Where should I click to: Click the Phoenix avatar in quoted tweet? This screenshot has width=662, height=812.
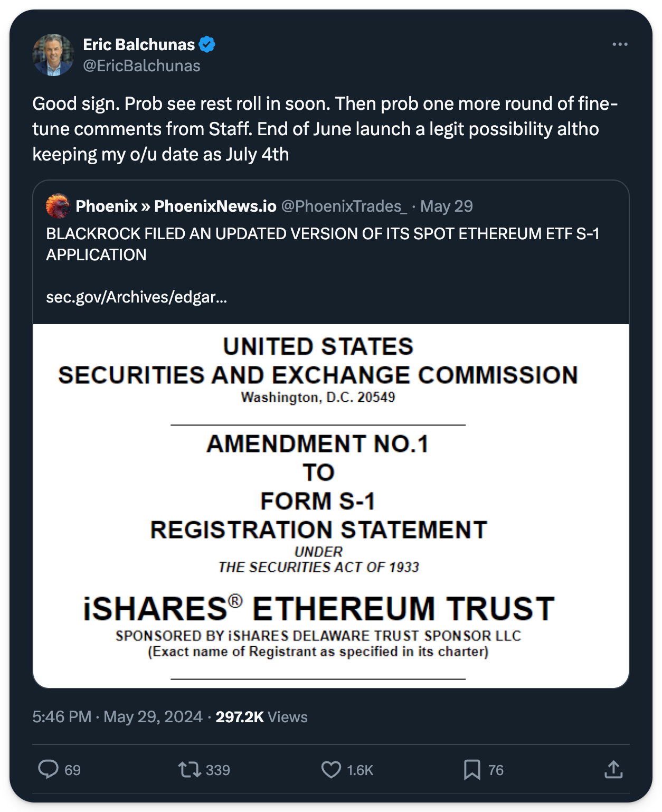point(58,206)
